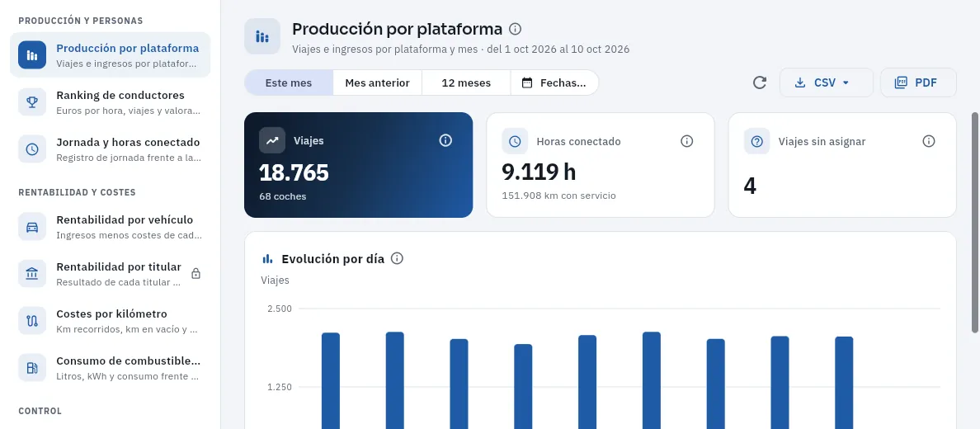Open Producción por plataforma sidebar icon

point(32,55)
